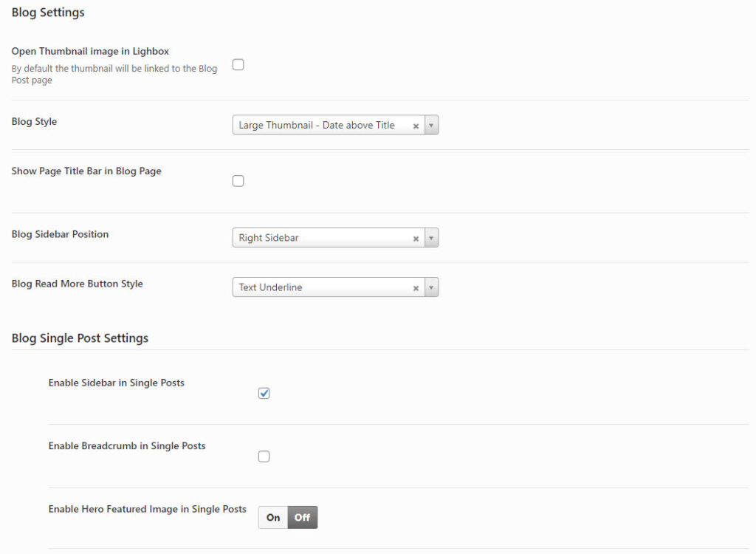This screenshot has width=756, height=554.
Task: Click the Blog Settings heading
Action: coord(48,13)
